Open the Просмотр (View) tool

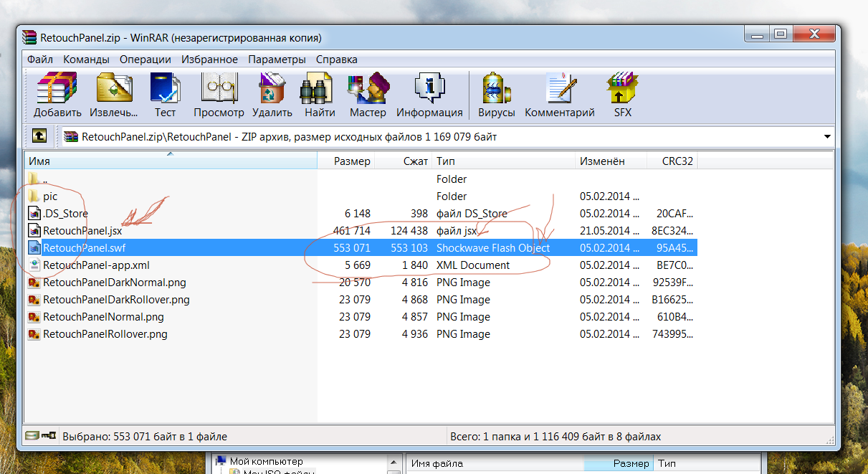click(219, 95)
